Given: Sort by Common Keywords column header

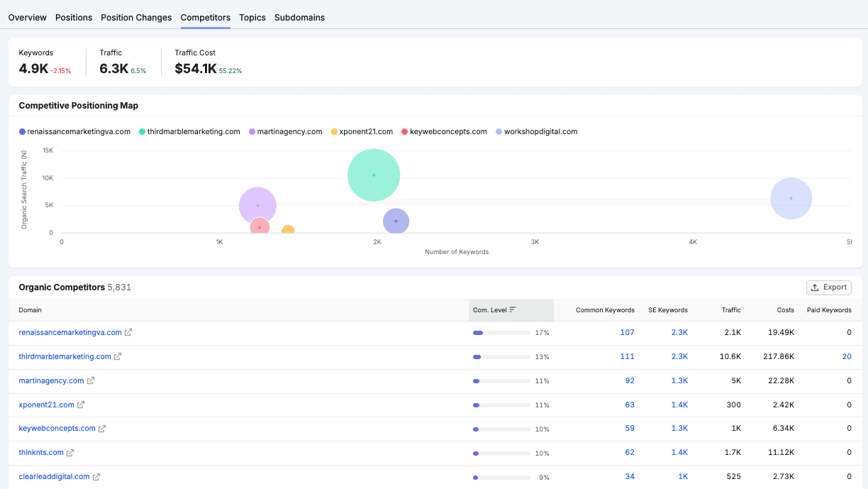Looking at the screenshot, I should (605, 310).
